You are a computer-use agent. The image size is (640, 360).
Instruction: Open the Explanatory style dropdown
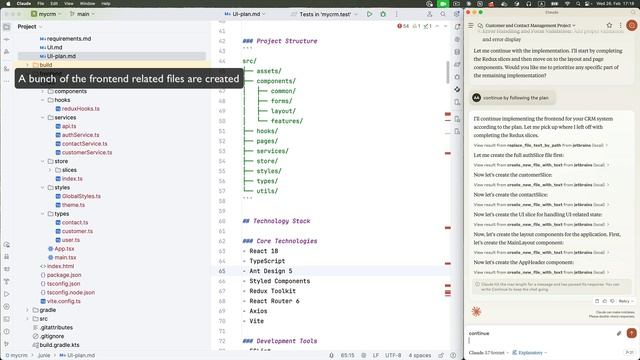coord(530,352)
